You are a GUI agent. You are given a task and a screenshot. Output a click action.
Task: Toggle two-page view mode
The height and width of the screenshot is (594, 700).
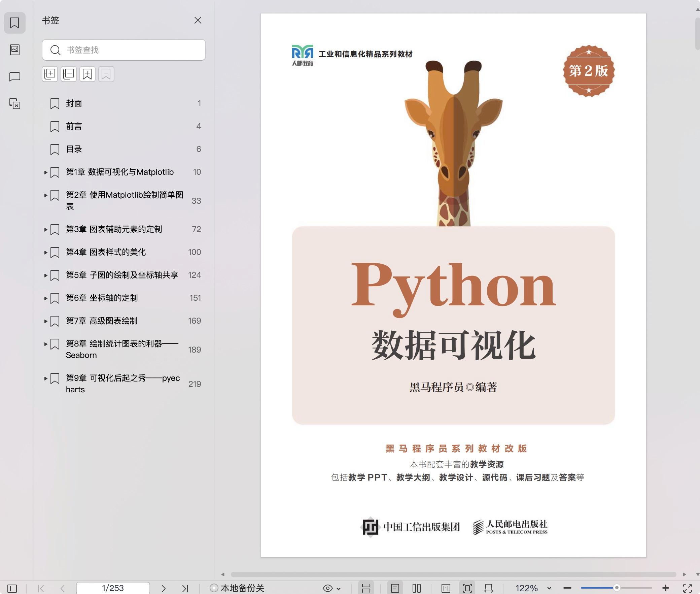click(x=417, y=588)
